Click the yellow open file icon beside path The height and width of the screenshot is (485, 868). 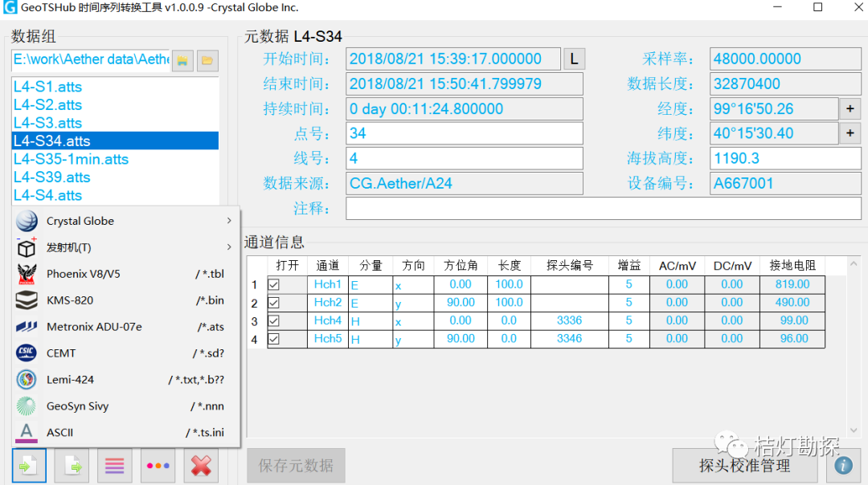click(182, 60)
